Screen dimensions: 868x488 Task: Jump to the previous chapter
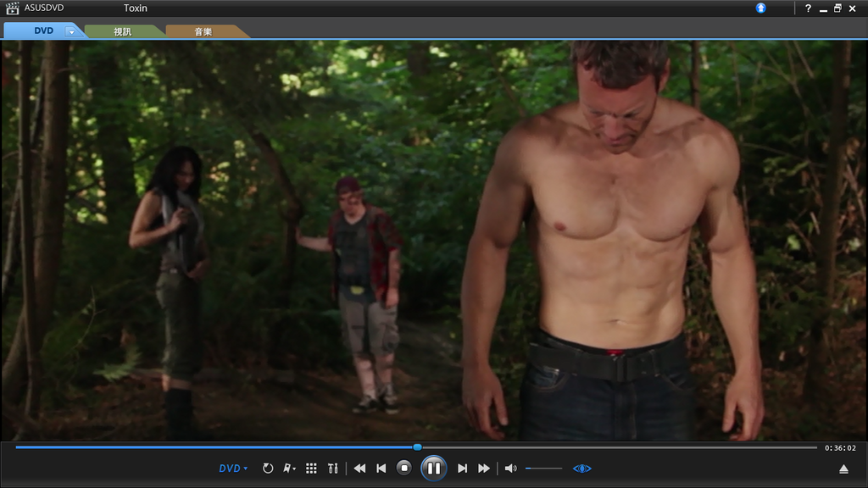(381, 469)
